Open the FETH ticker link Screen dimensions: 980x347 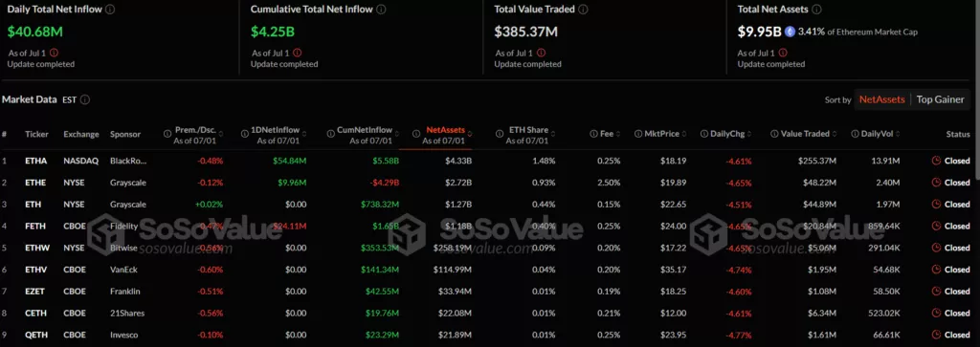point(35,226)
